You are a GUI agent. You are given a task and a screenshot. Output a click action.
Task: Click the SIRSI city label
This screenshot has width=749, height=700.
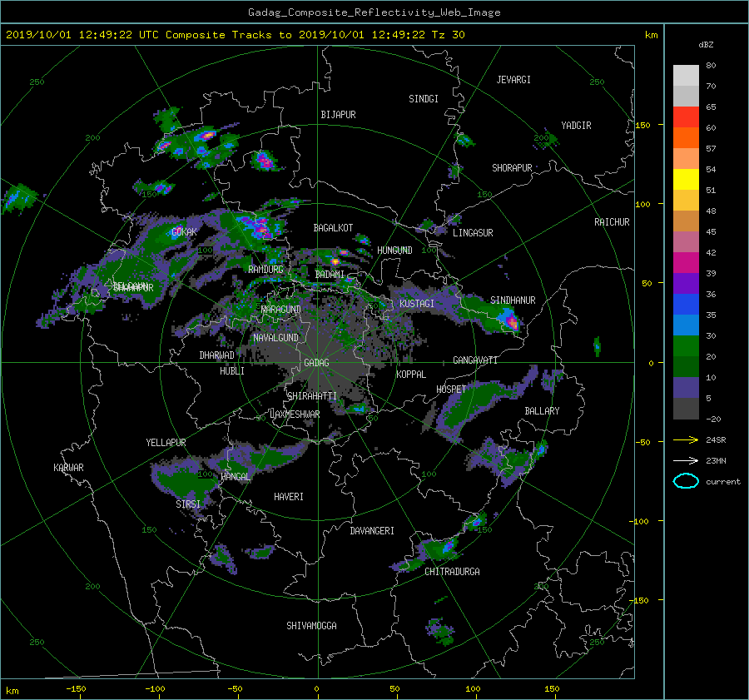pos(188,504)
